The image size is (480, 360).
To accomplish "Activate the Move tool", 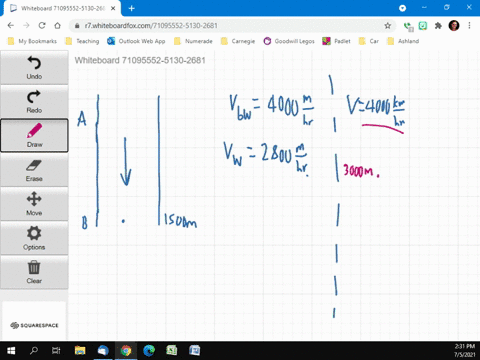I will click(34, 204).
